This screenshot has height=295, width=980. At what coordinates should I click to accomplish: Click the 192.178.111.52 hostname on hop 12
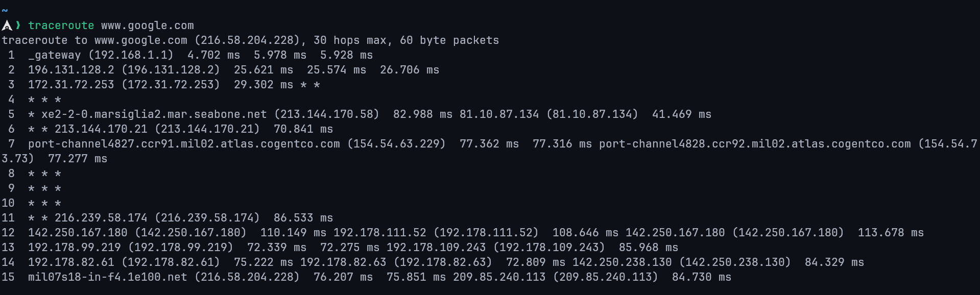379,233
